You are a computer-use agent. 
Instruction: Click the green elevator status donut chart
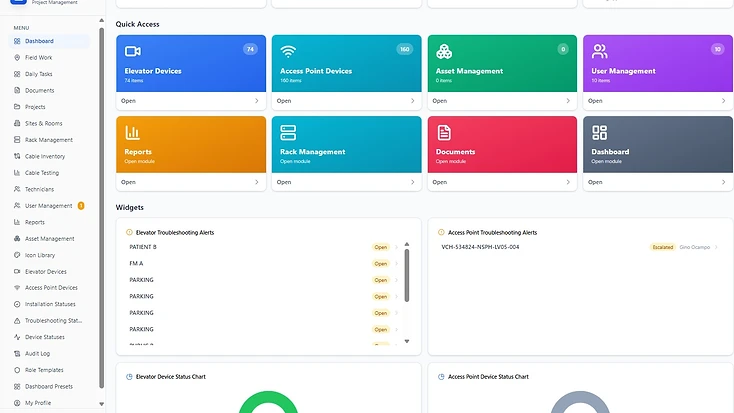coord(268,402)
